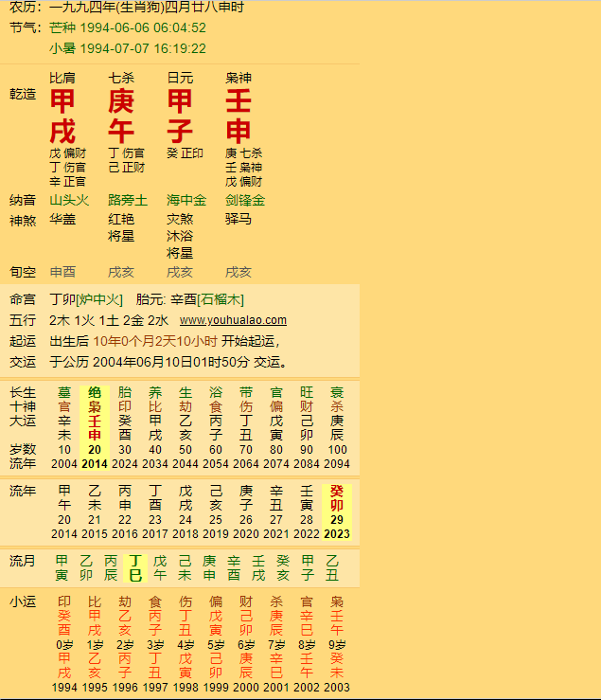Choose the 己亥 2019 流年
Viewport: 601px width, 700px height.
pos(216,512)
